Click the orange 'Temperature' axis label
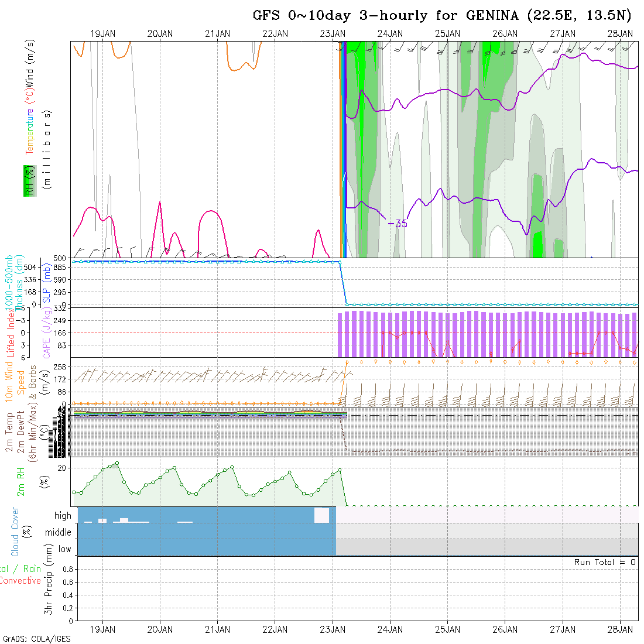This screenshot has height=644, width=644. click(x=29, y=131)
